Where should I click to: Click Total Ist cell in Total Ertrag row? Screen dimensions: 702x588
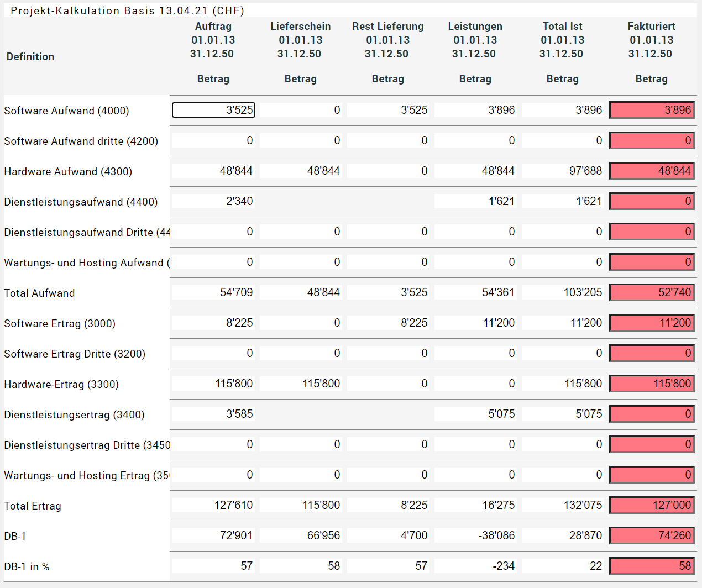(563, 505)
